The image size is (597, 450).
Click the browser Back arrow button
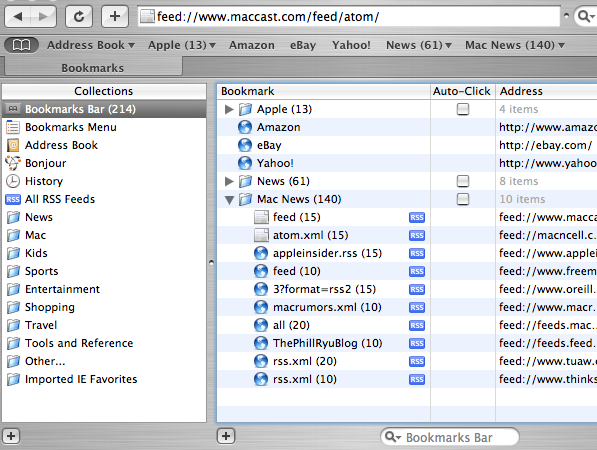coord(18,16)
